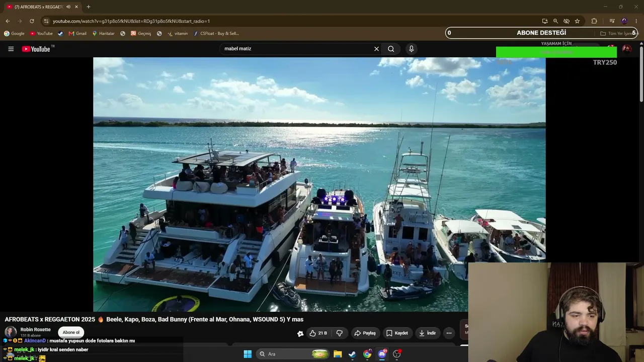Bookmark this page with the star

tap(577, 21)
